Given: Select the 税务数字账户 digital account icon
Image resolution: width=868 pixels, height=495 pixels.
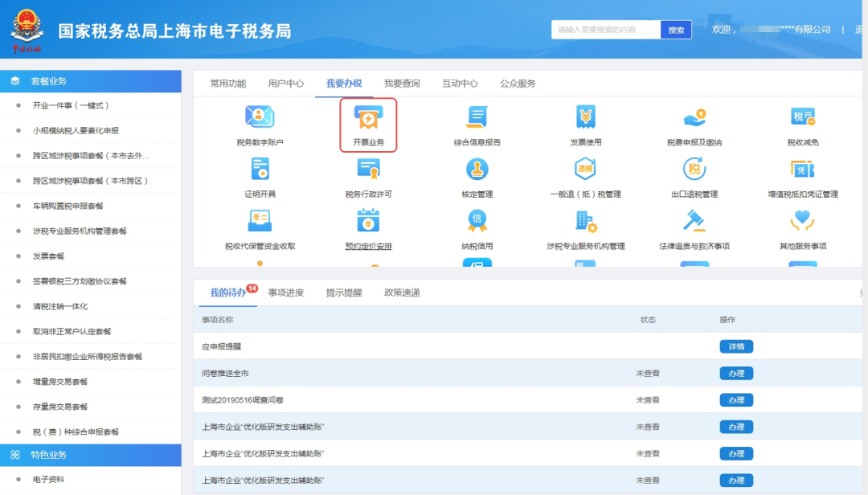Looking at the screenshot, I should pos(259,125).
